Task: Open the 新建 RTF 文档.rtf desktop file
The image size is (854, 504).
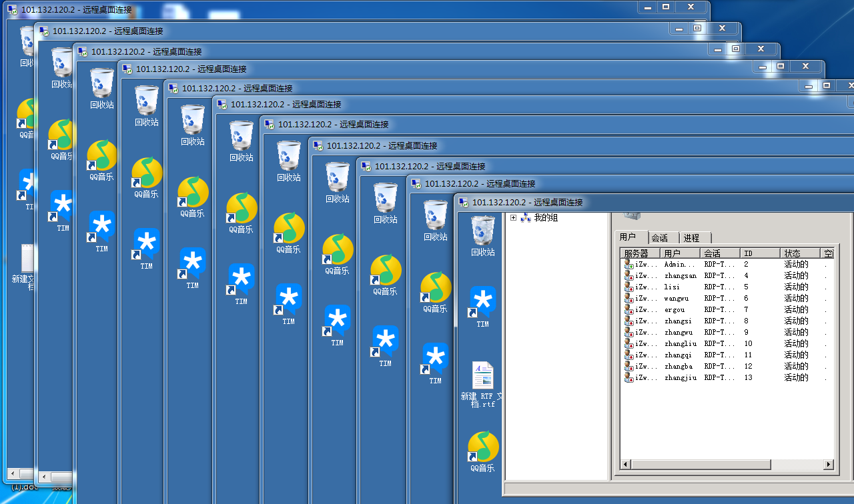Action: [x=482, y=376]
